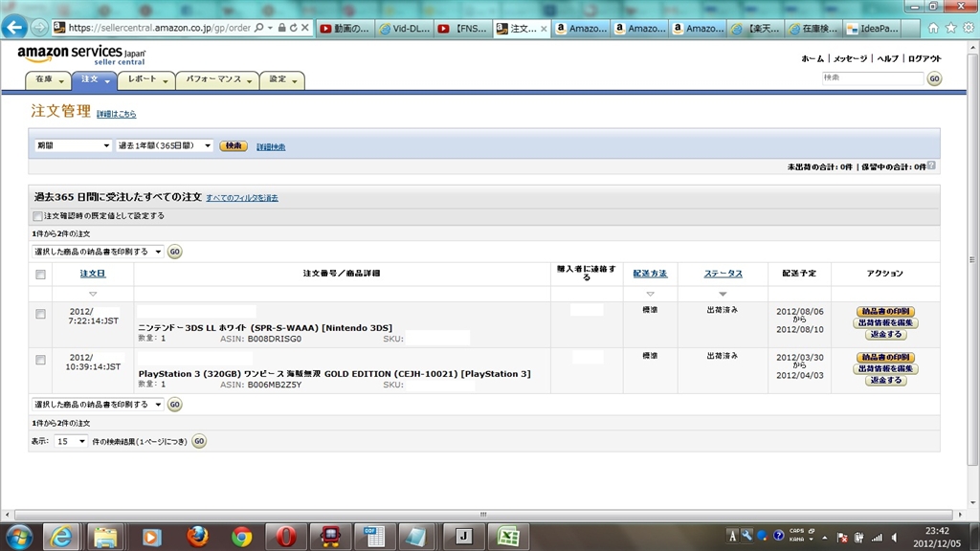Open the favorites star icon

950,28
